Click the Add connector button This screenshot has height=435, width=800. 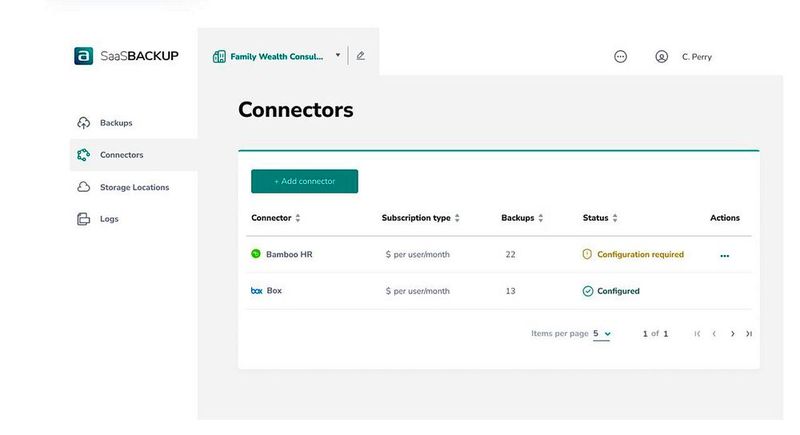click(304, 181)
